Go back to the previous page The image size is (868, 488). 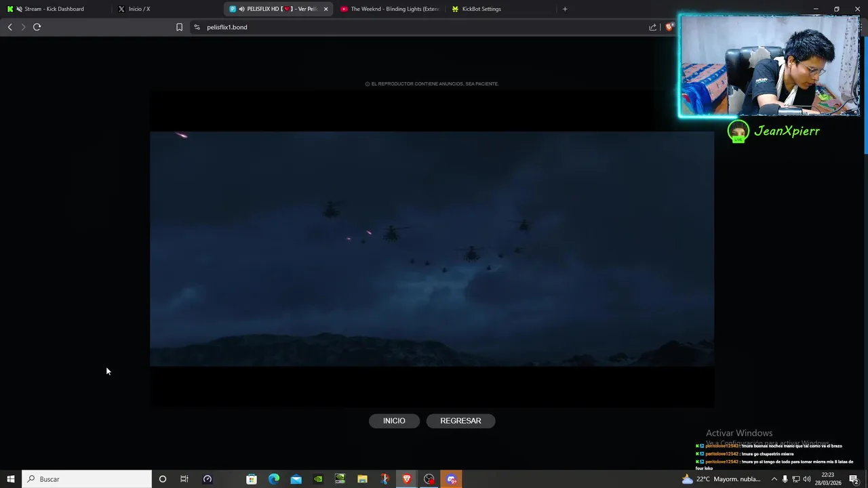(x=9, y=27)
